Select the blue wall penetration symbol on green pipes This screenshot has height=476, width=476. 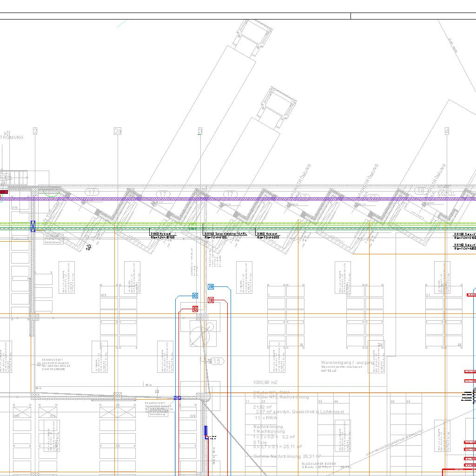[33, 226]
